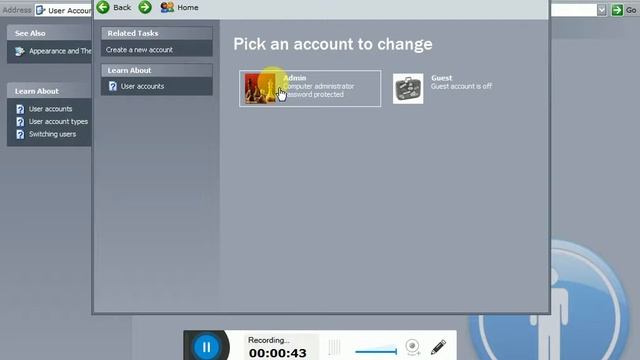Click Create a new account
The width and height of the screenshot is (640, 360).
point(139,50)
